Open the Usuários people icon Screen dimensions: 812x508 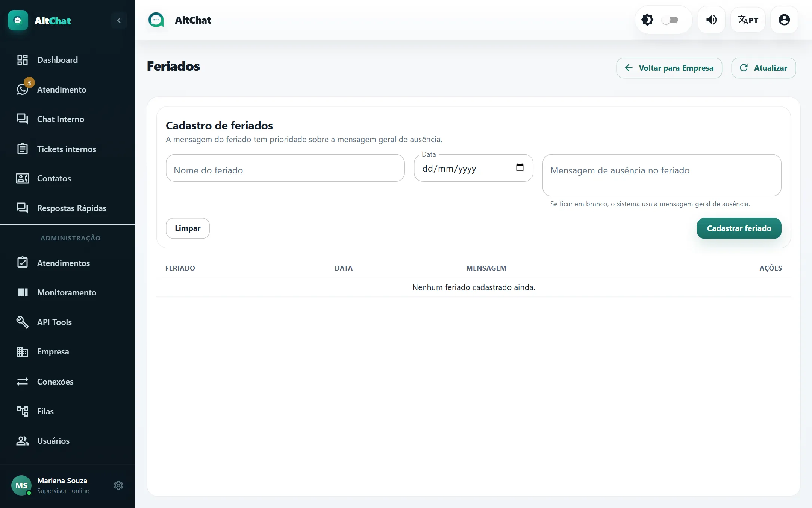23,441
